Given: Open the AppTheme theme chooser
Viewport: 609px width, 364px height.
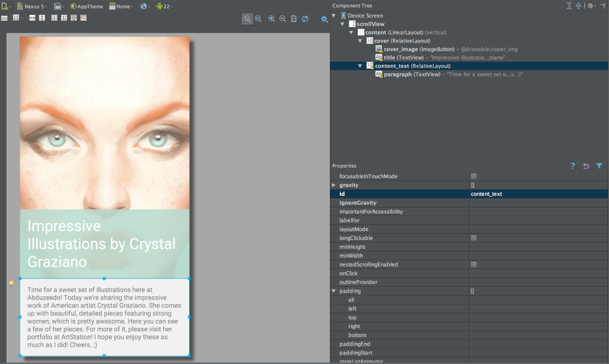Looking at the screenshot, I should click(x=87, y=6).
